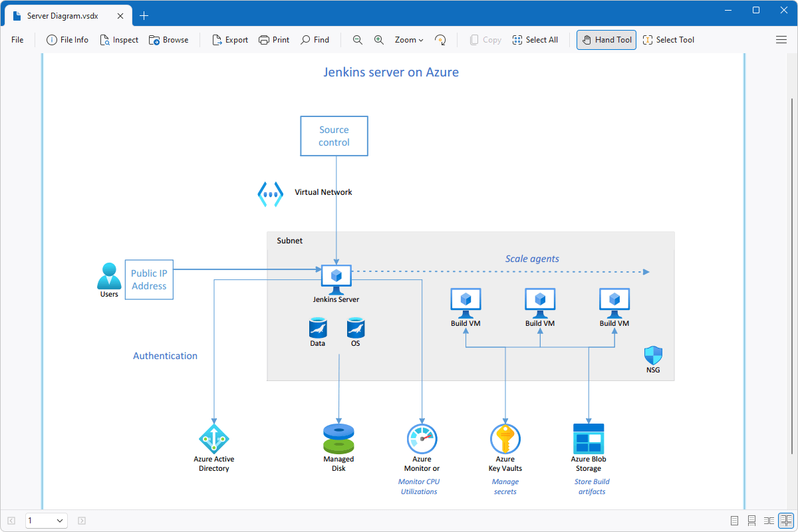798x532 pixels.
Task: Close the Server Diagram.vsdx tab
Action: [x=120, y=16]
